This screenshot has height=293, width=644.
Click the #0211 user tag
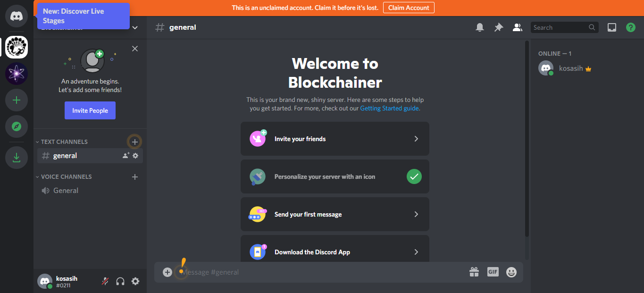[63, 285]
